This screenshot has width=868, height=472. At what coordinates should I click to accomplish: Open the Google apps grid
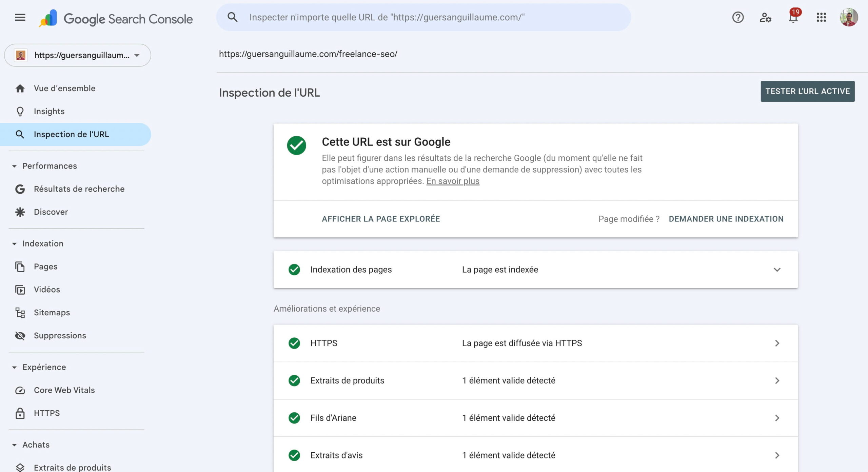[821, 17]
